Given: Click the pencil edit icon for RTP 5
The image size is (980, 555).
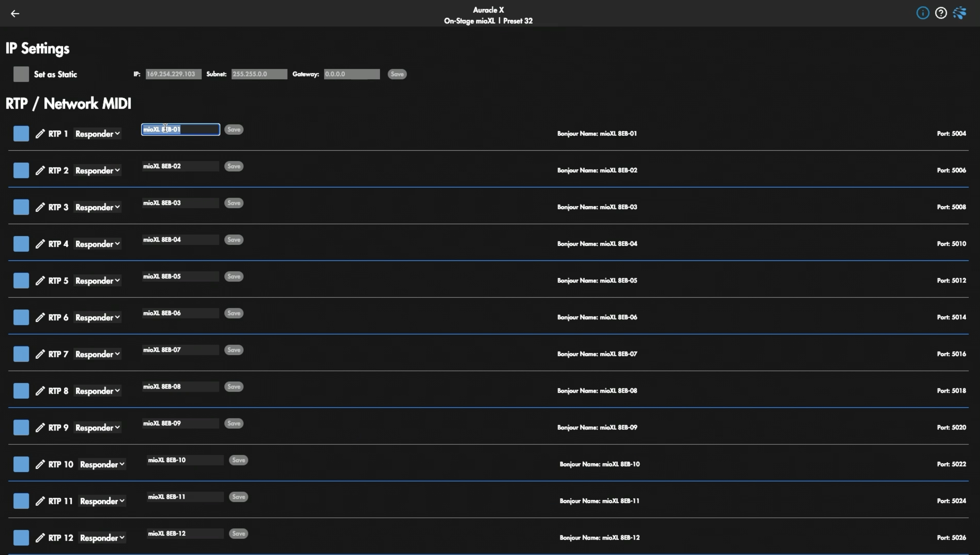Looking at the screenshot, I should pos(40,281).
